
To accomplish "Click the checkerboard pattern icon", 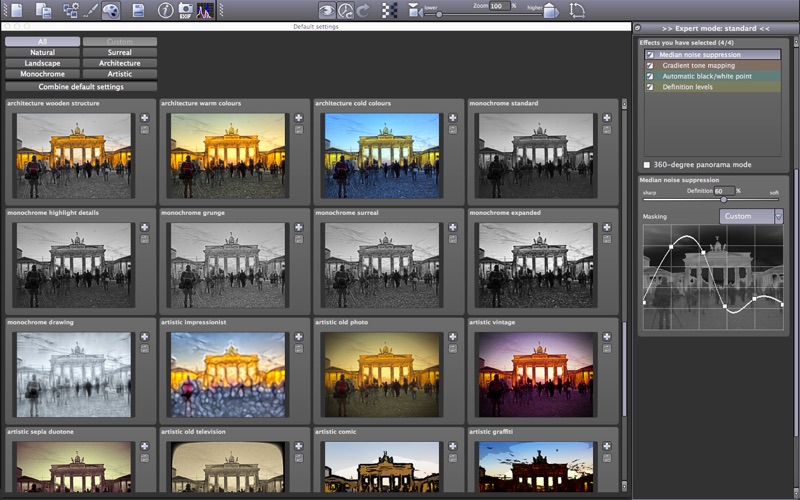I will point(390,10).
